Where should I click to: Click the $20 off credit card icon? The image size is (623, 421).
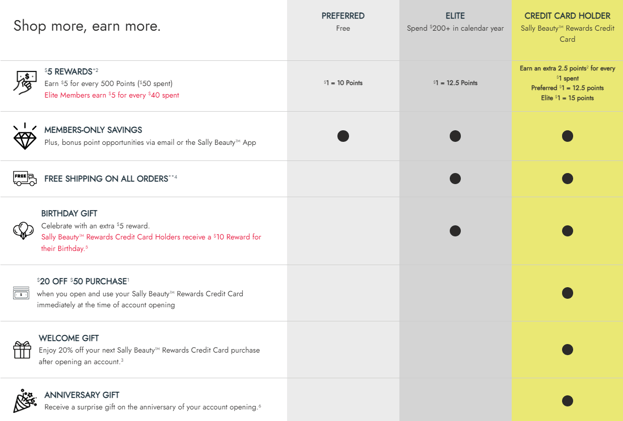[21, 293]
